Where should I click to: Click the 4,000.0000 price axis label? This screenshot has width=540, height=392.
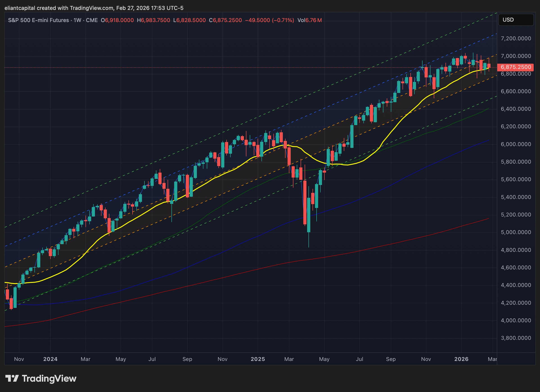coord(516,320)
